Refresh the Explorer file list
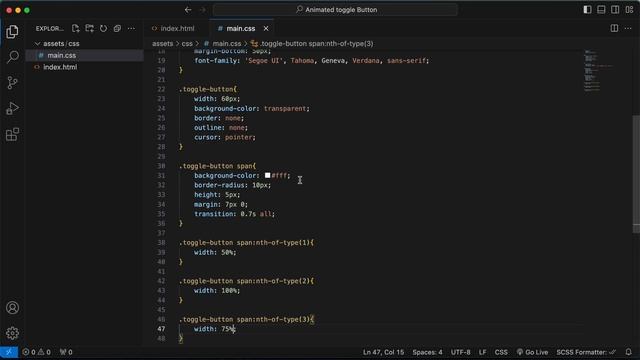The image size is (640, 360). click(x=103, y=29)
